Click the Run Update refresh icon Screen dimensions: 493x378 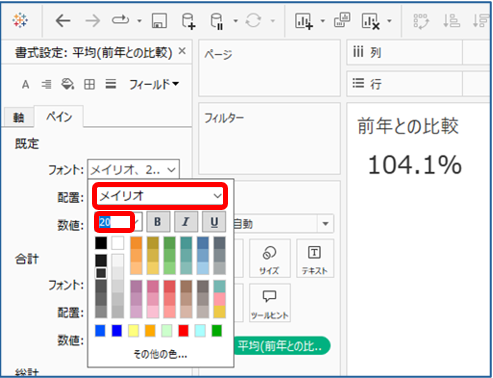click(253, 21)
